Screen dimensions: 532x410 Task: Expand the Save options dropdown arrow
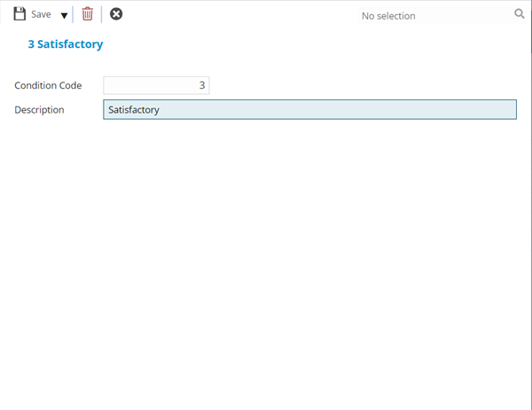64,15
